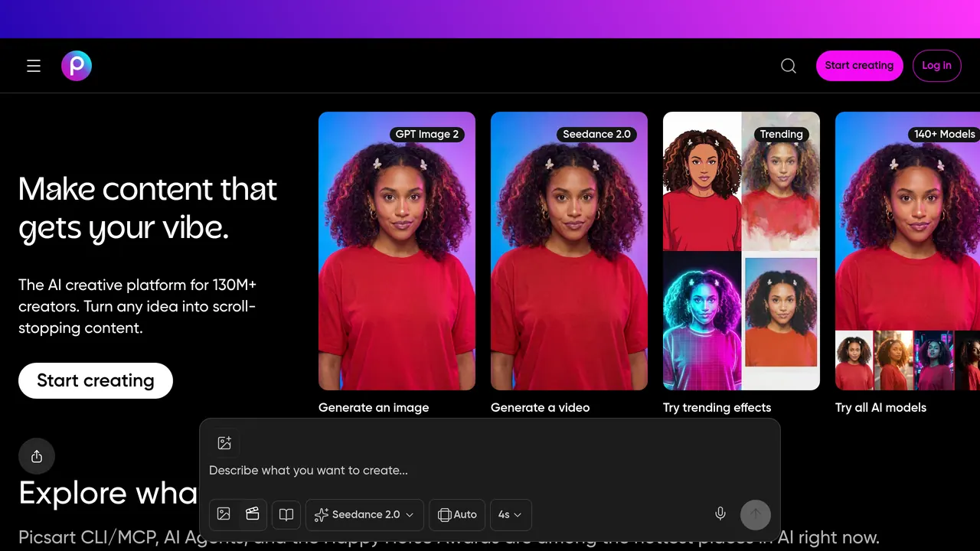Open the 4s duration dropdown
The height and width of the screenshot is (551, 980).
click(510, 515)
